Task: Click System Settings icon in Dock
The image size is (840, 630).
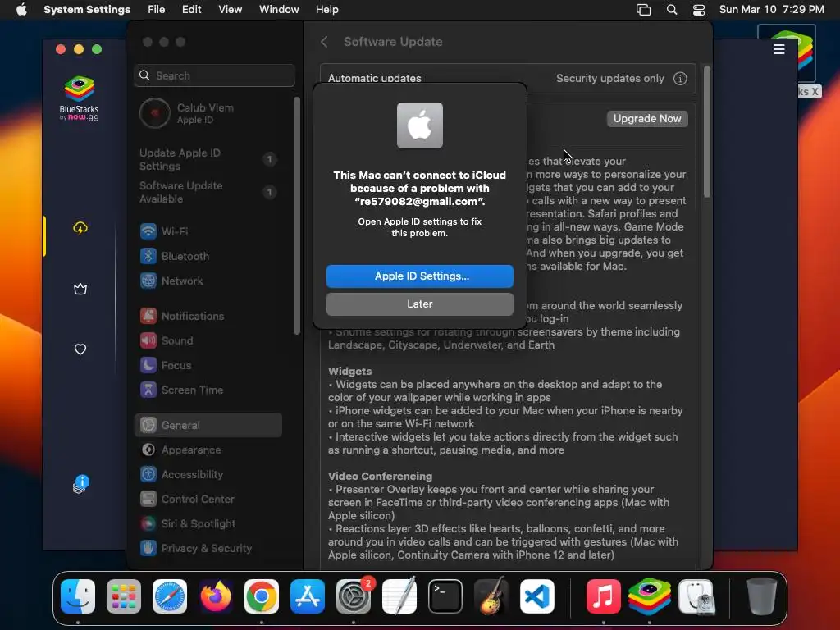Action: [x=354, y=596]
